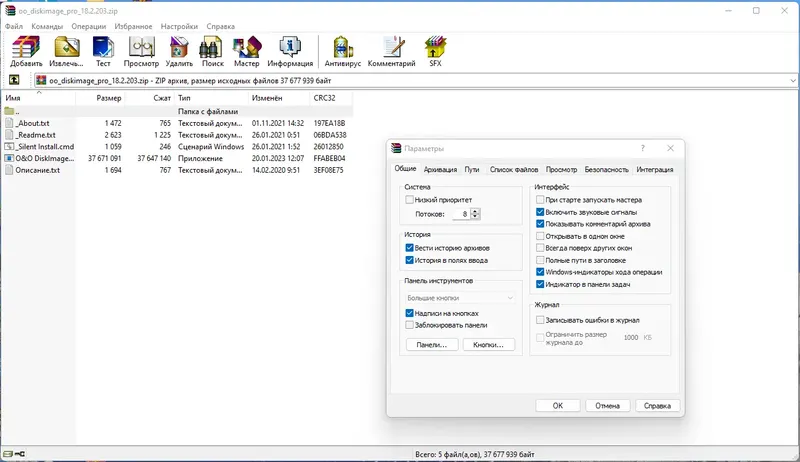The height and width of the screenshot is (462, 800).
Task: Enable Низкий приоритет checkbox
Action: [409, 200]
